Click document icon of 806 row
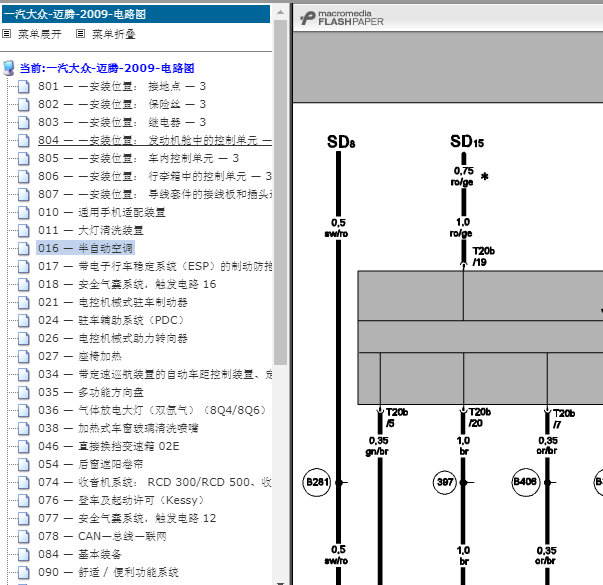 click(23, 177)
